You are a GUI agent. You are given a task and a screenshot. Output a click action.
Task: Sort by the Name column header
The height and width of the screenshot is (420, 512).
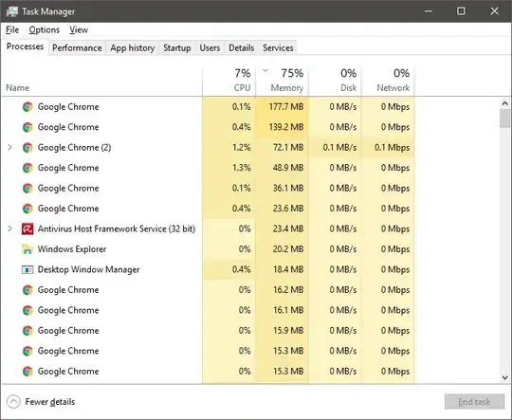click(18, 88)
